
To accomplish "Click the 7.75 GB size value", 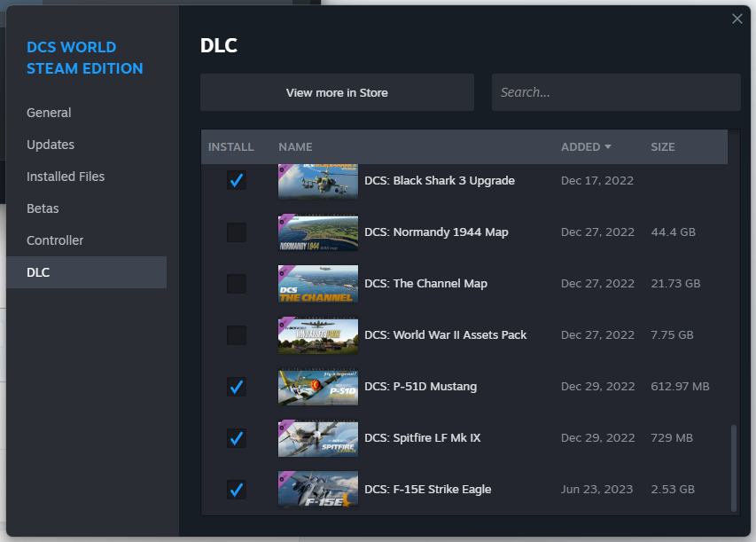I will point(672,335).
